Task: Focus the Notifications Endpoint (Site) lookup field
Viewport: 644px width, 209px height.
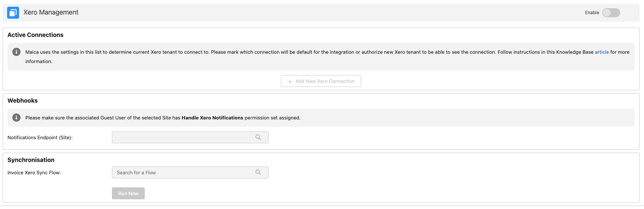Action: (x=183, y=137)
